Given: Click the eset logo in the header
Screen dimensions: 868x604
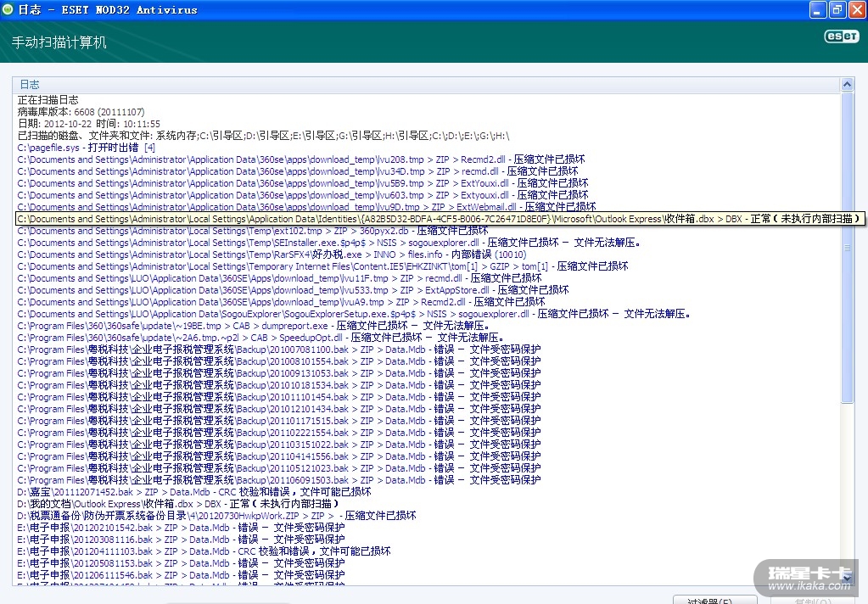Looking at the screenshot, I should [842, 36].
